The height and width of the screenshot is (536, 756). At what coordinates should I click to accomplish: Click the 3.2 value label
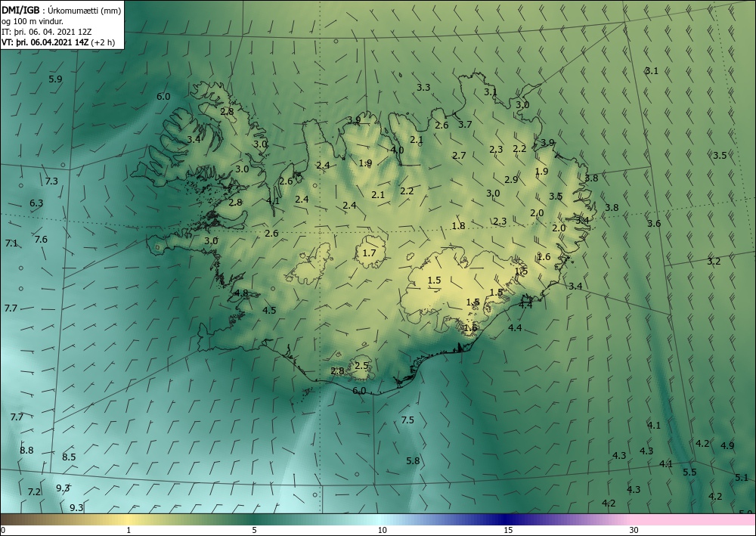(x=714, y=262)
